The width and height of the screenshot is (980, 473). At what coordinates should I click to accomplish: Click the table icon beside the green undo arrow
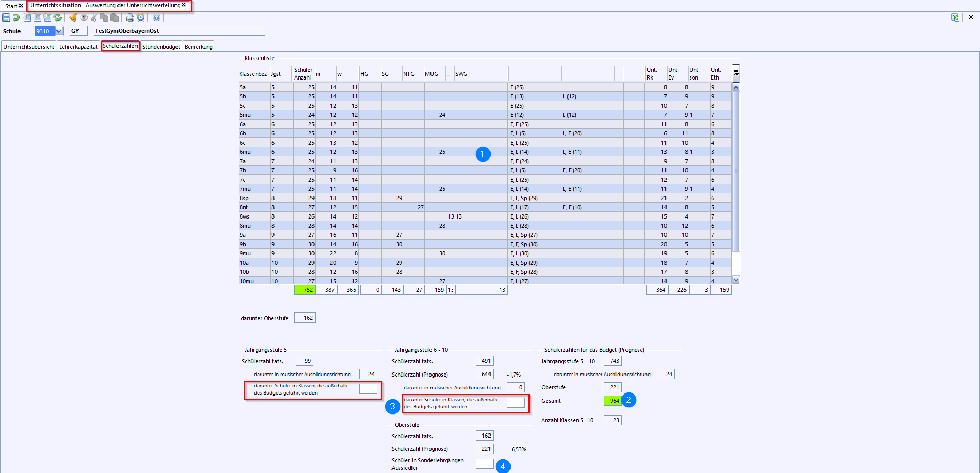27,17
